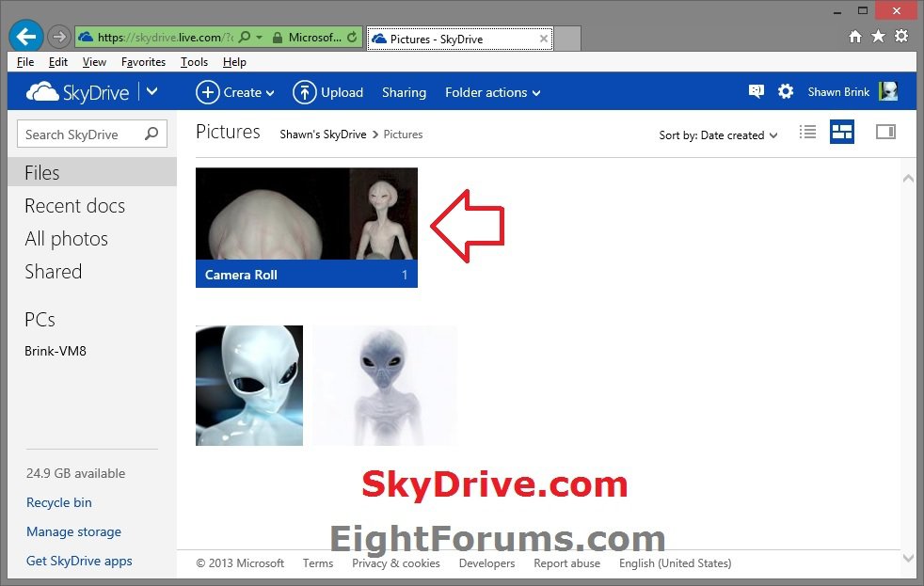Open the Tools menu
The width and height of the screenshot is (924, 586).
point(194,62)
